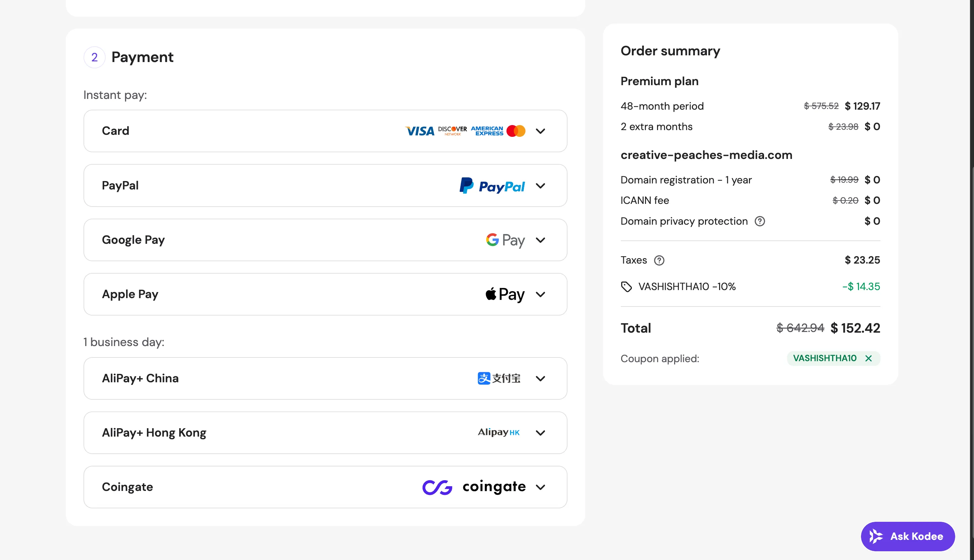
Task: Click the Alipay China logo
Action: [x=499, y=379]
